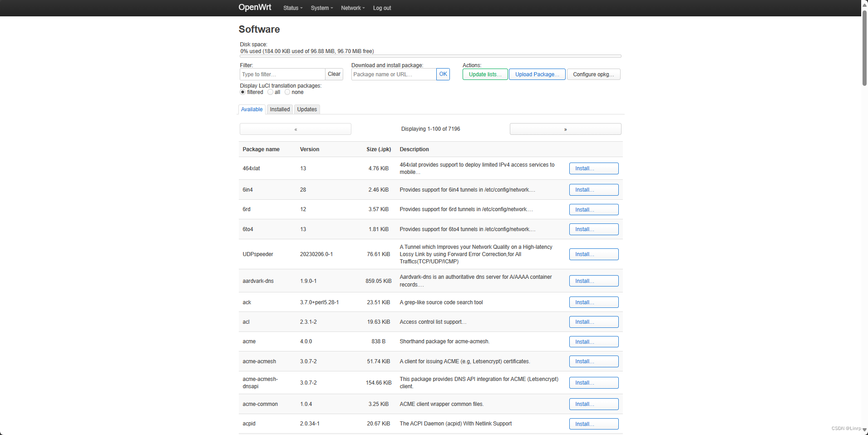
Task: Open the Status dropdown menu
Action: (x=293, y=8)
